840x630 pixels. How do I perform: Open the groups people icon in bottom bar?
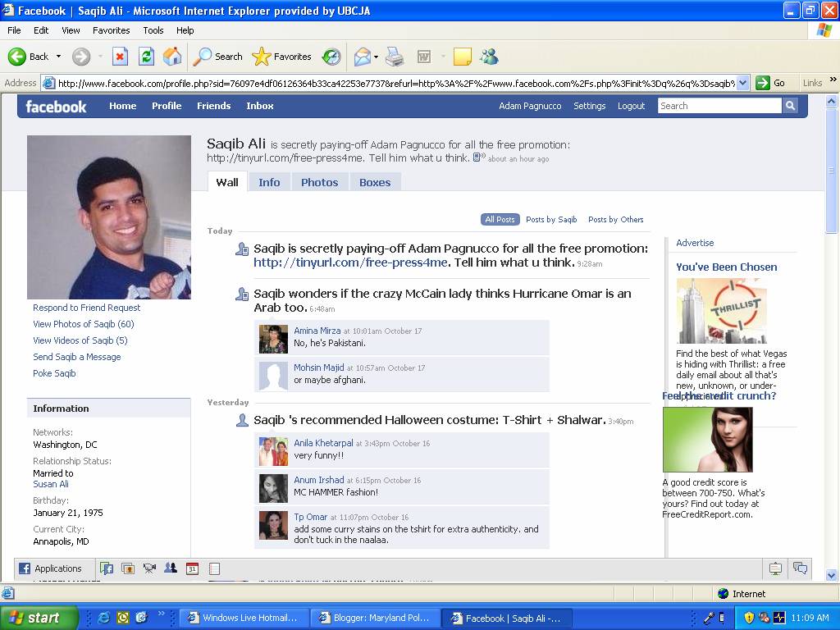pyautogui.click(x=171, y=568)
